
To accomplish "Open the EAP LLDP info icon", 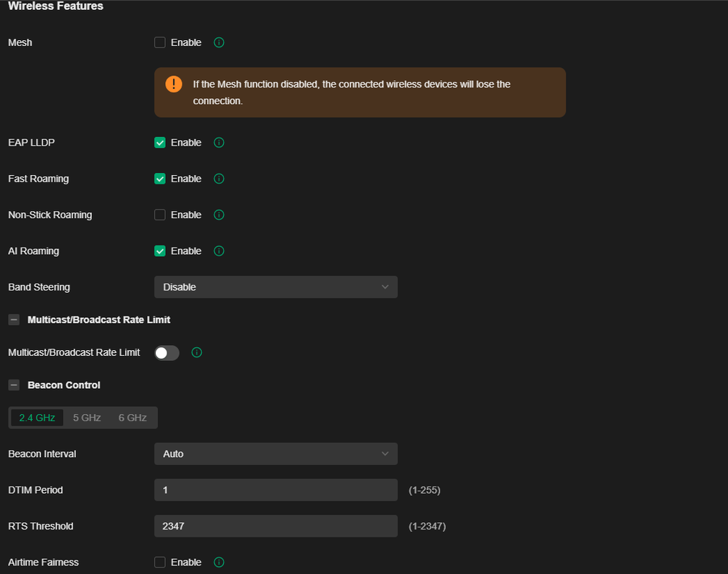I will [219, 143].
